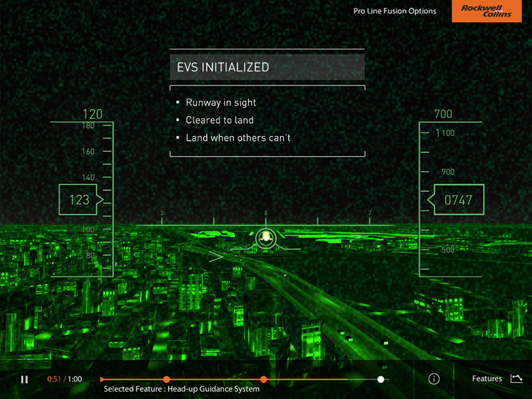Click the 'Land when others can't' bullet
Screen dimensions: 532x399
pos(238,138)
